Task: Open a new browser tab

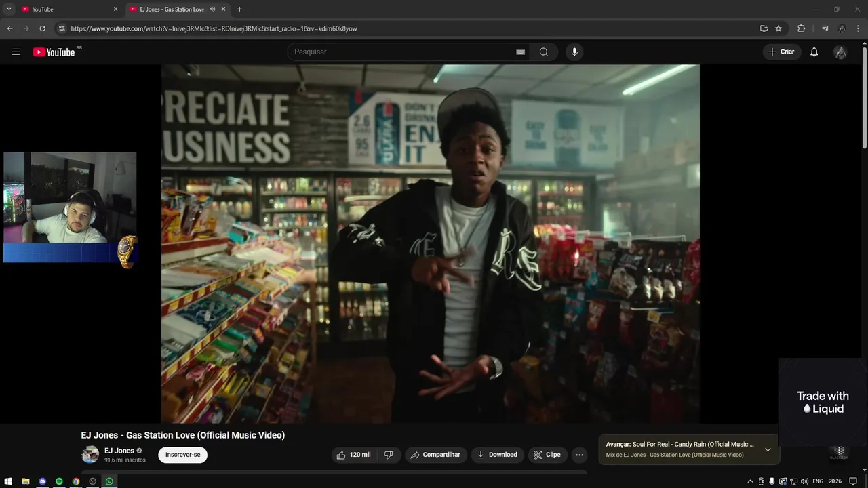Action: 239,9
